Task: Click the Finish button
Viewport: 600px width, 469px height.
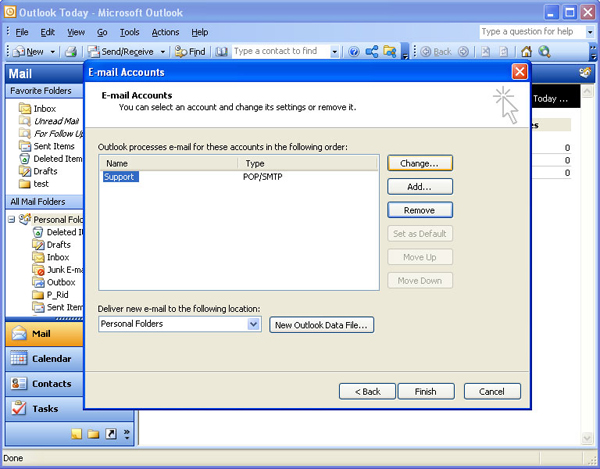Action: 426,391
